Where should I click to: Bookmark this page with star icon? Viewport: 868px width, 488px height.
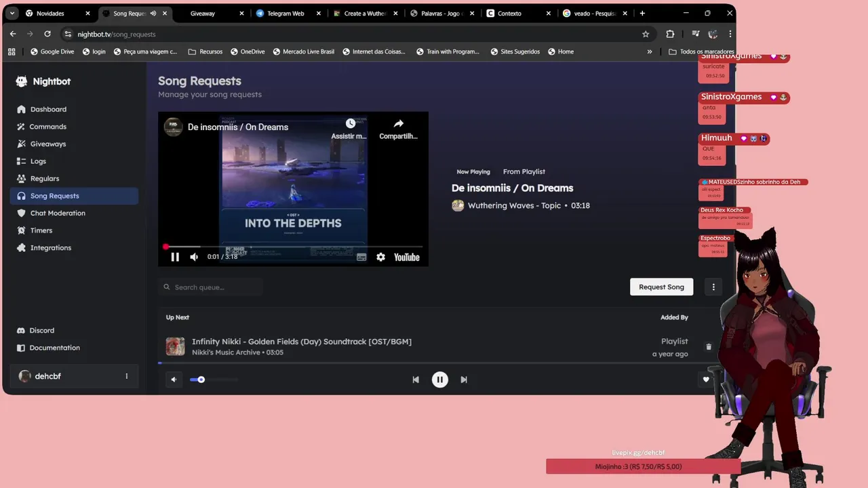coord(646,34)
